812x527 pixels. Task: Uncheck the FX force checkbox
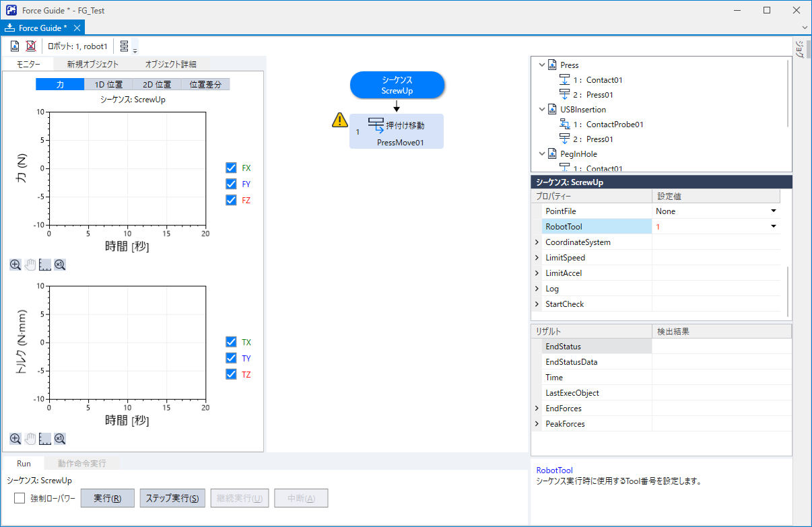[x=231, y=168]
